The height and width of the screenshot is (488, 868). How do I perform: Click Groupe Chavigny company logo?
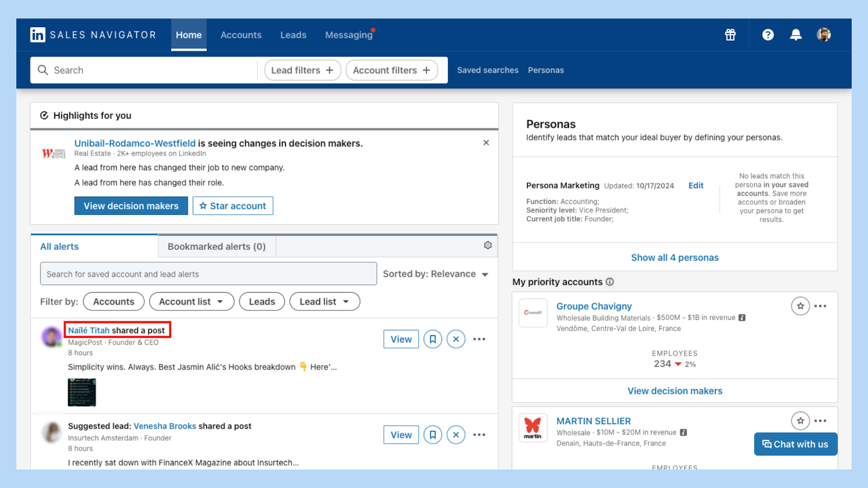click(x=533, y=313)
